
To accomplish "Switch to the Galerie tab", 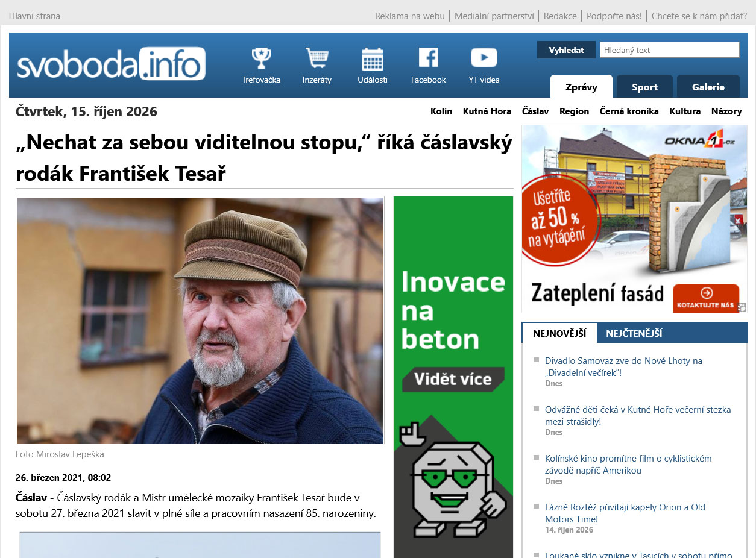I will (x=708, y=87).
